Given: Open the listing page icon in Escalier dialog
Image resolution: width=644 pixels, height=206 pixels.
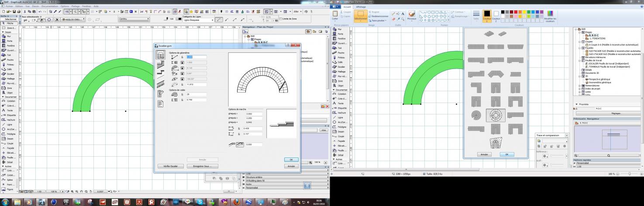Looking at the screenshot, I should point(160,103).
